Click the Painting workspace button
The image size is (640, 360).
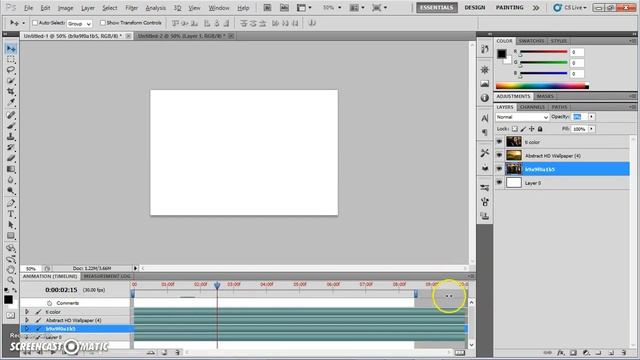[509, 8]
